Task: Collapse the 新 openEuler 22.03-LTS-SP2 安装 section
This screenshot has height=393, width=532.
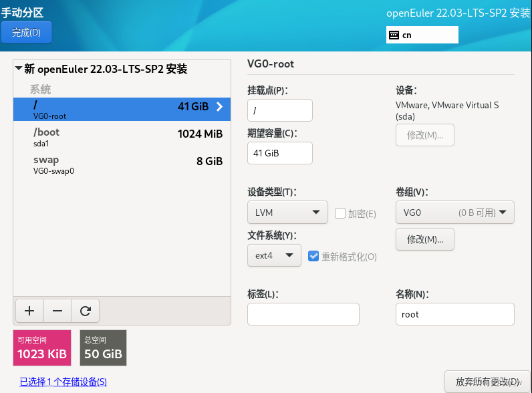Action: pos(19,69)
